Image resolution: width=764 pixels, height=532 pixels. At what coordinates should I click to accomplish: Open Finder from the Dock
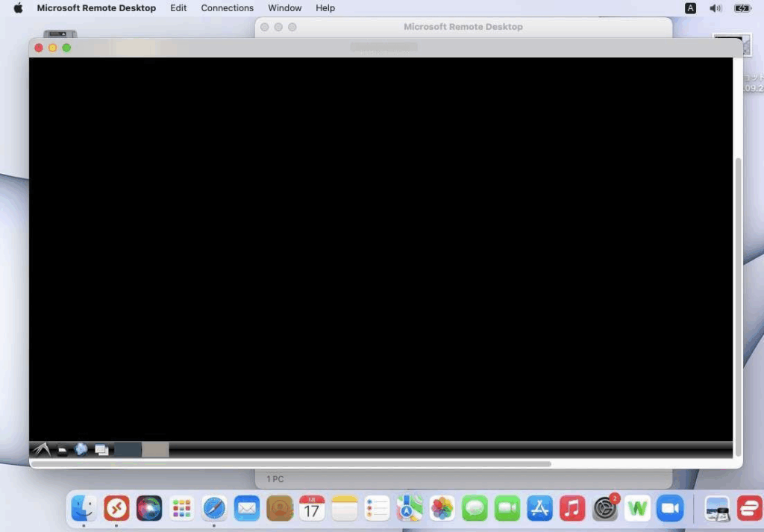(x=84, y=508)
